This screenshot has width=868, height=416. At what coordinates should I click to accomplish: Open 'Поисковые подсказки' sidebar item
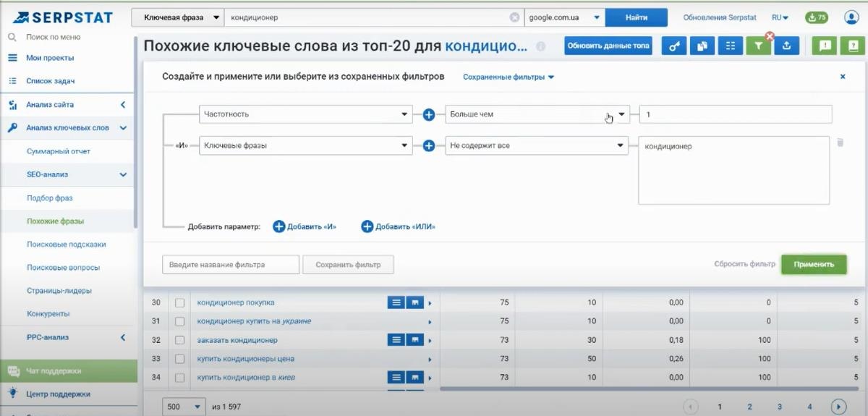(x=67, y=244)
